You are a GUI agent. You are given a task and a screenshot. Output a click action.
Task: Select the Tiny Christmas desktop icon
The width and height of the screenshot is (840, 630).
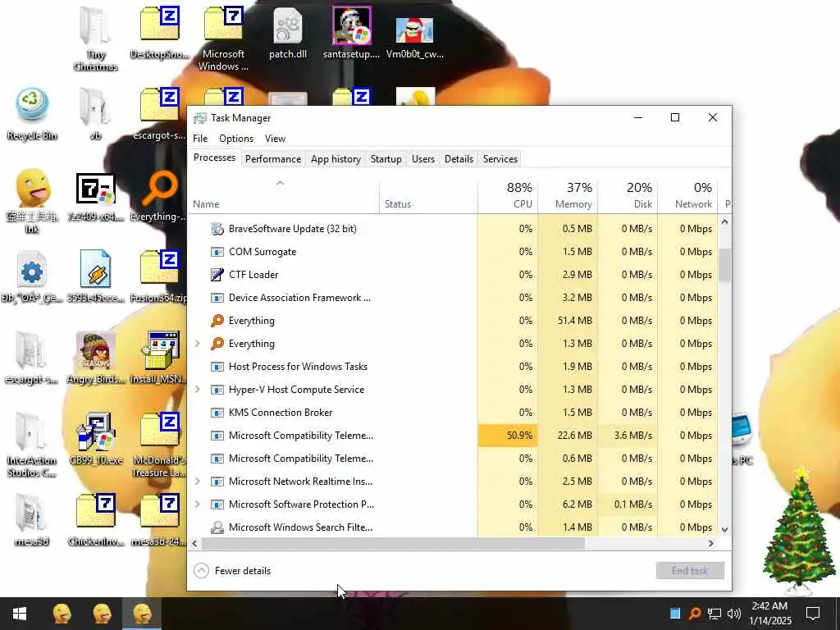pyautogui.click(x=95, y=39)
